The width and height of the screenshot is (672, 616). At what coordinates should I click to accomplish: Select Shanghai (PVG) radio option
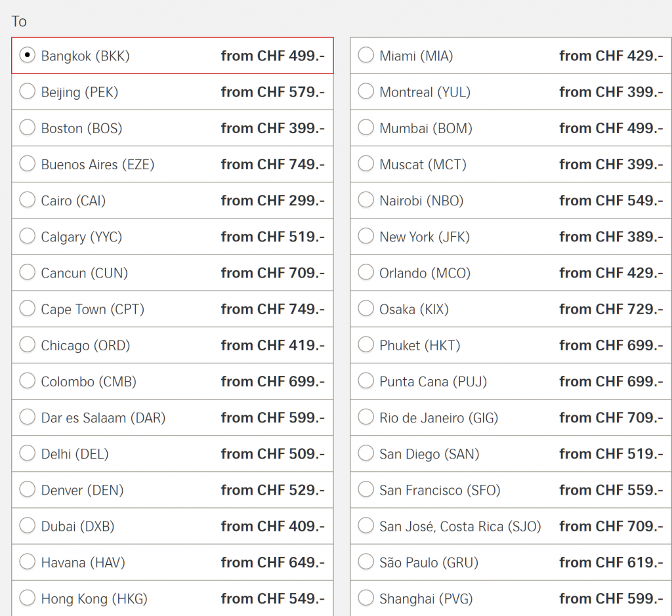366,598
